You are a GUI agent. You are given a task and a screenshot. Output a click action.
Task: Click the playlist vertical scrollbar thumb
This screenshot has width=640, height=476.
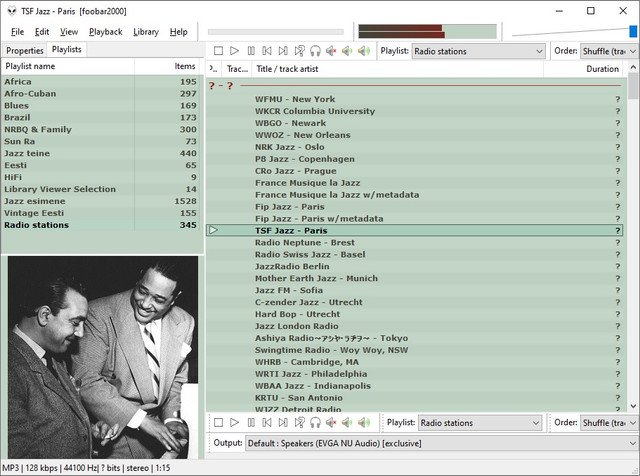(633, 86)
